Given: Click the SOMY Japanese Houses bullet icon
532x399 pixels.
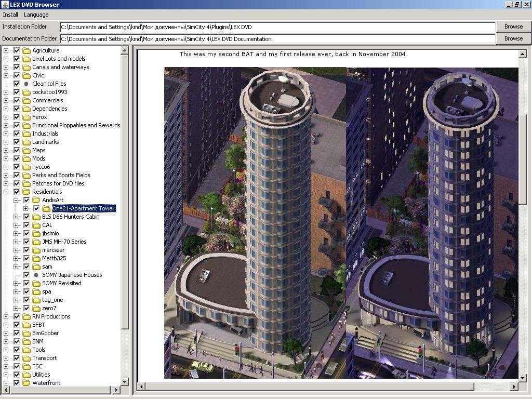Looking at the screenshot, I should click(x=36, y=275).
